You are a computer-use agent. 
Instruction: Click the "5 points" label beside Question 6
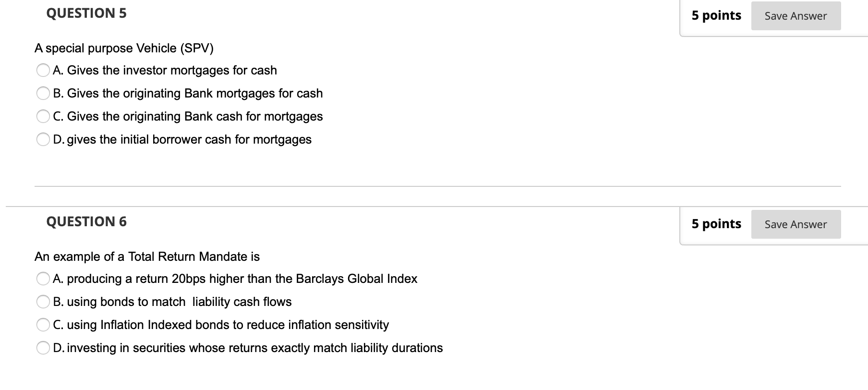(716, 224)
